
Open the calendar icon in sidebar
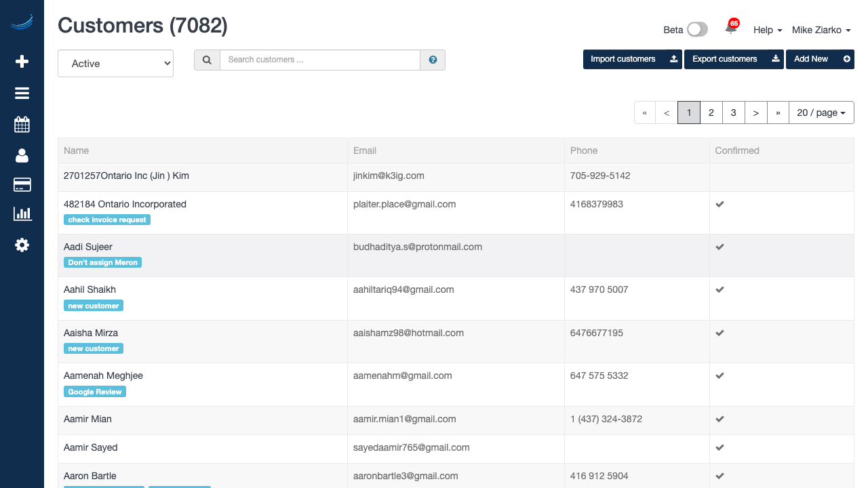click(x=22, y=125)
